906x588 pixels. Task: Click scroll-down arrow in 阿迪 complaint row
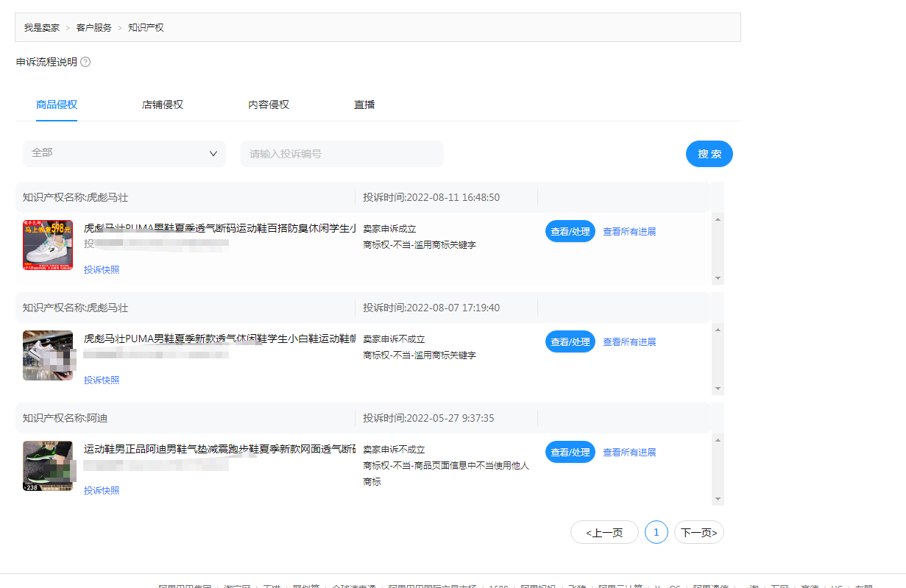coord(718,499)
